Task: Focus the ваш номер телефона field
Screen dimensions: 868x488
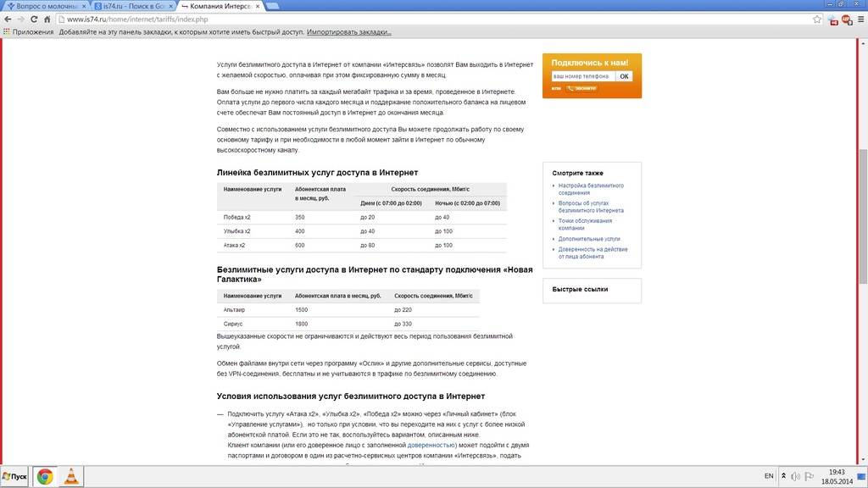Action: click(x=582, y=76)
